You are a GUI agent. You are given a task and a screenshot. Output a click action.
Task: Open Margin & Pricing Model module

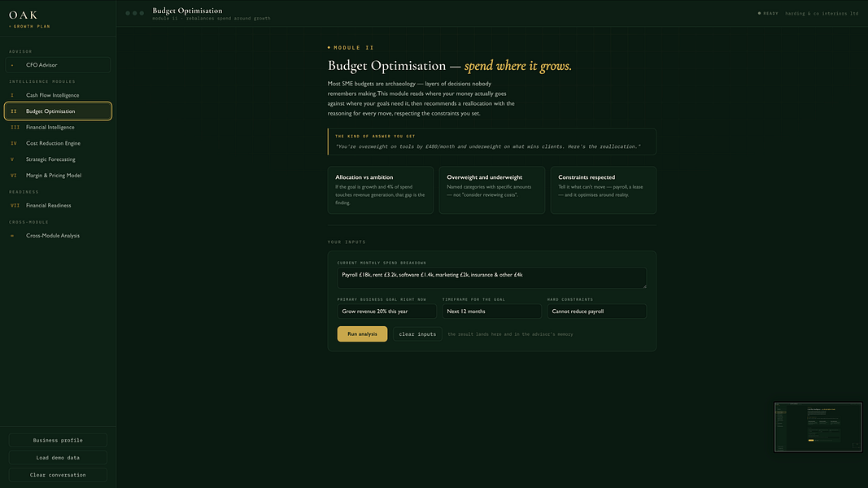point(58,176)
